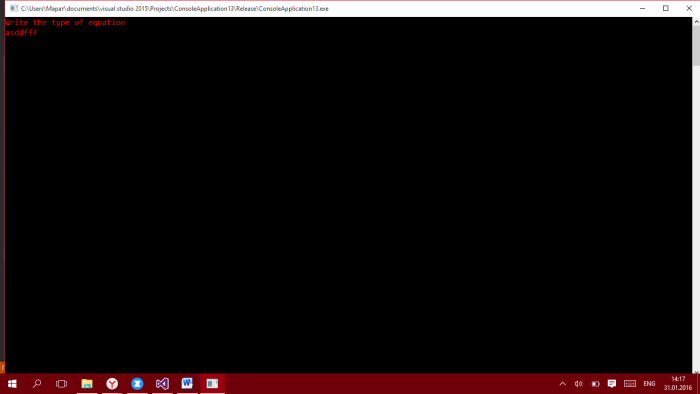Open the Yandex browser taskbar icon
This screenshot has width=700, height=394.
tap(112, 384)
